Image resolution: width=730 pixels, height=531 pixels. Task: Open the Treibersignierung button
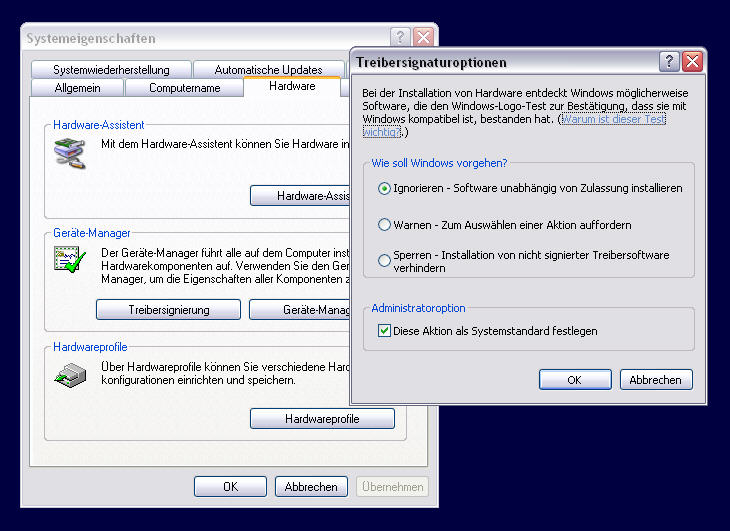tap(169, 310)
